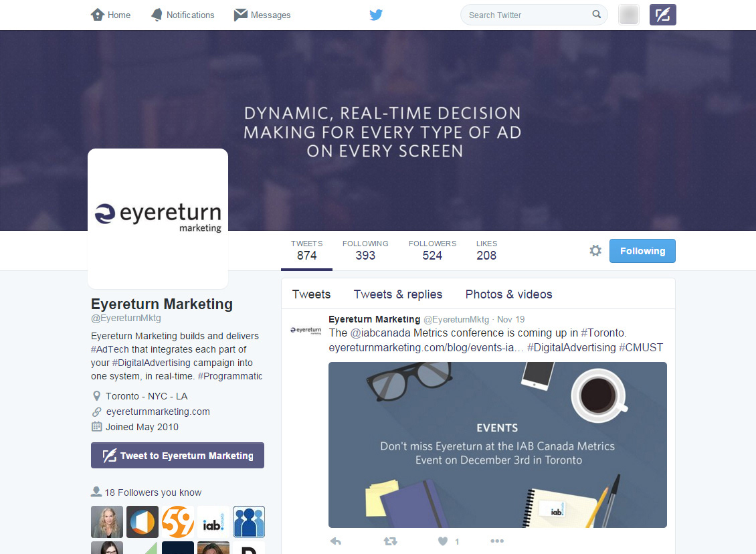756x554 pixels.
Task: Open the blurred account avatar menu
Action: [629, 15]
